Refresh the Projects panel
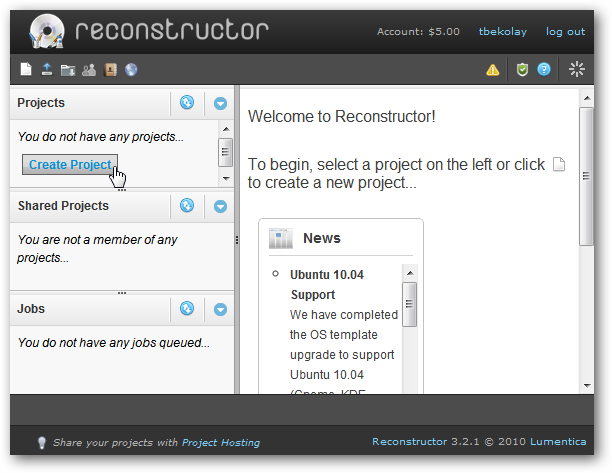The height and width of the screenshot is (473, 612). pos(187,103)
